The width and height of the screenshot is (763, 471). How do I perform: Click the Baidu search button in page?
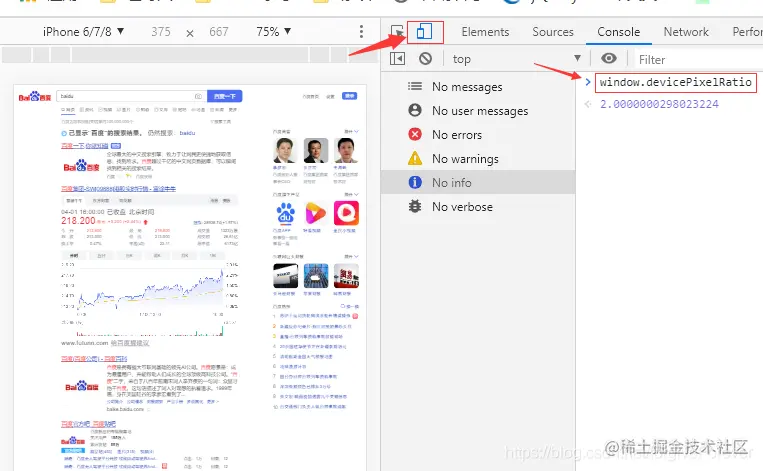[224, 96]
